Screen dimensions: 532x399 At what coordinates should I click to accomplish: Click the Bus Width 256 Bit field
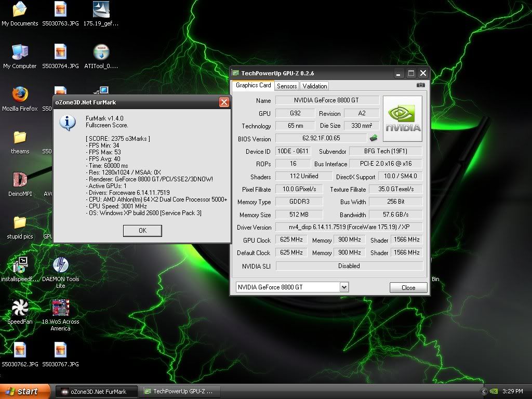395,202
